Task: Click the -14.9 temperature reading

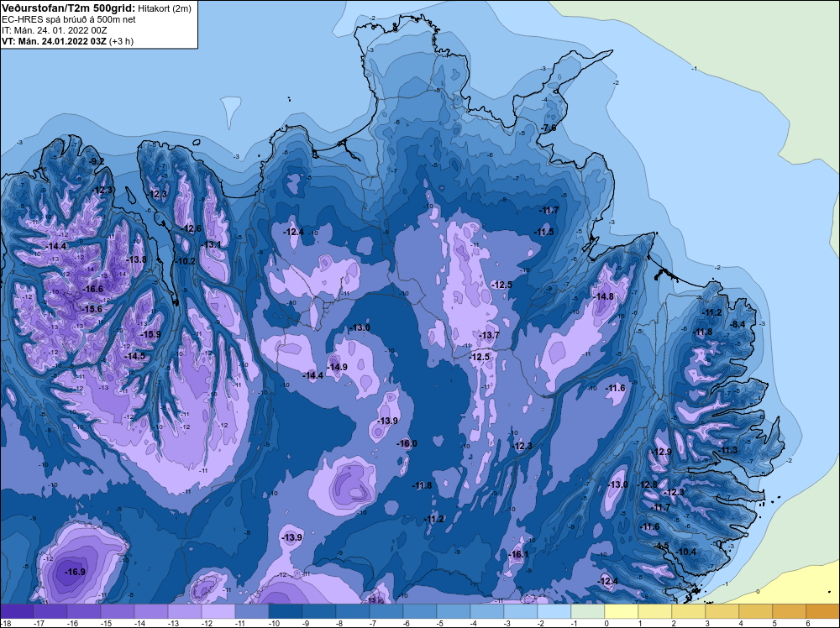Action: (x=337, y=367)
